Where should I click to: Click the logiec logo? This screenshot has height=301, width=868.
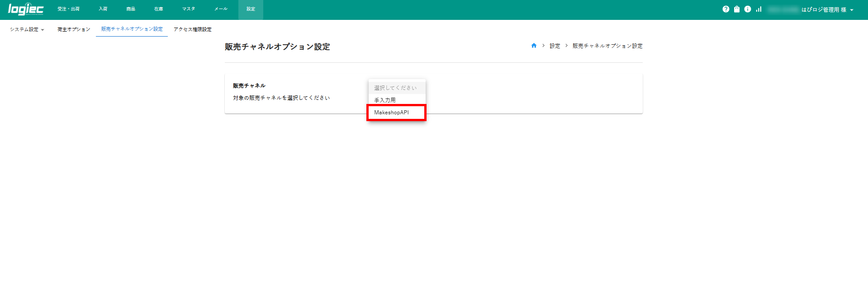click(26, 9)
